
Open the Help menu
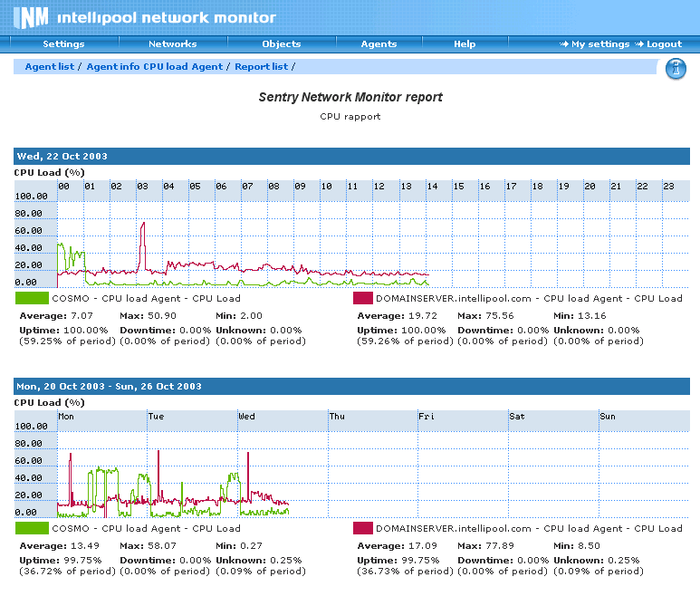pyautogui.click(x=465, y=44)
